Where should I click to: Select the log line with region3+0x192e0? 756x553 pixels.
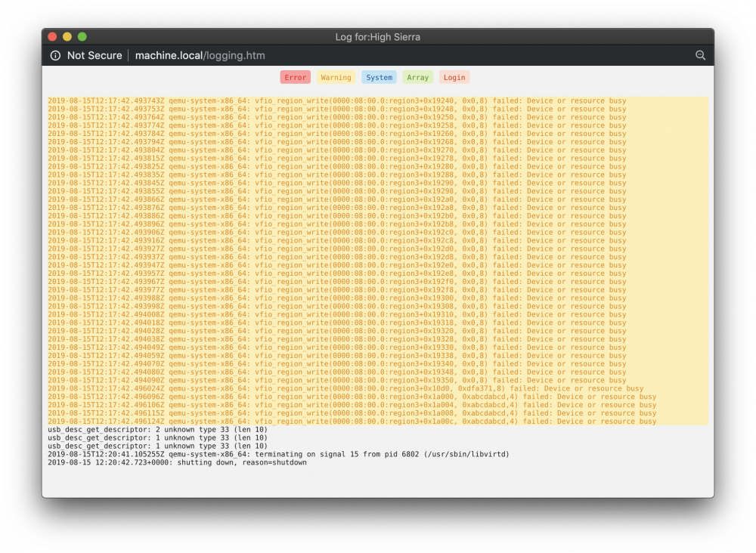coord(337,265)
